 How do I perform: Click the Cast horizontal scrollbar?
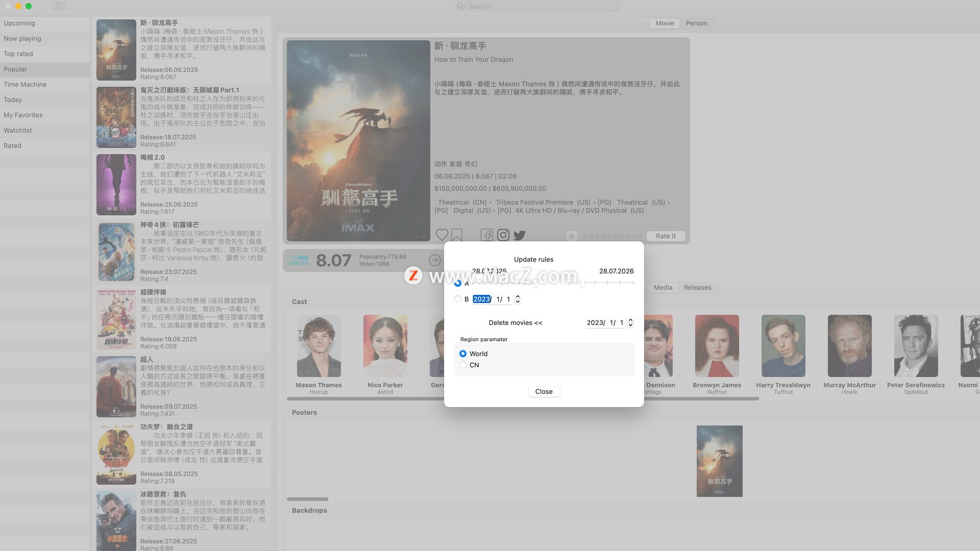(x=523, y=398)
